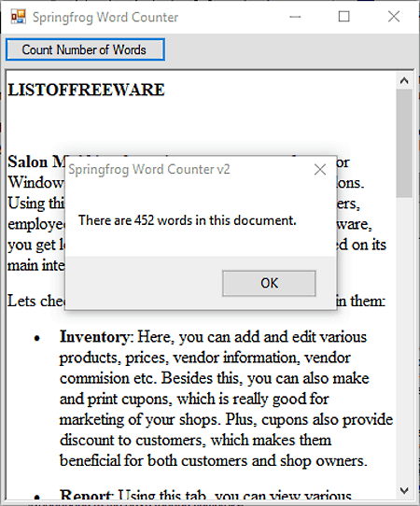This screenshot has width=420, height=506.
Task: Minimize the Springfrog Word Counter window
Action: coord(295,17)
